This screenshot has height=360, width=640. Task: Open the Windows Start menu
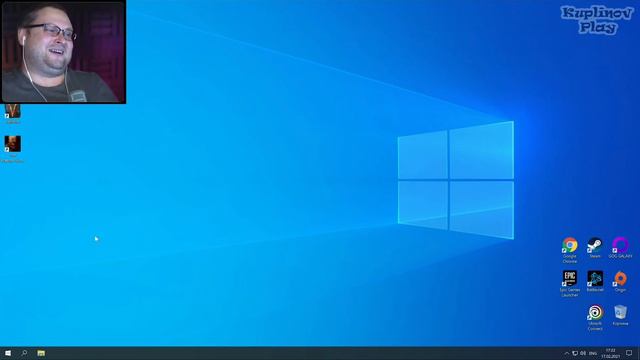tap(8, 353)
